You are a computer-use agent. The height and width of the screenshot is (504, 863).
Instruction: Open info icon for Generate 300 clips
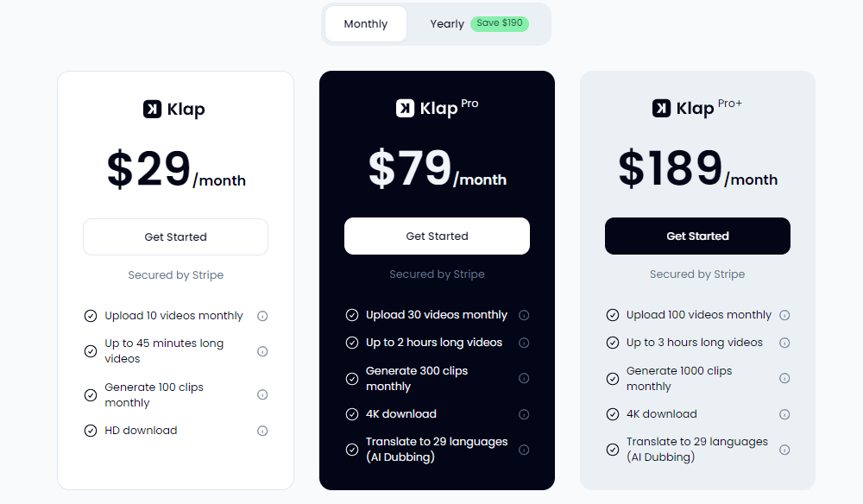(x=524, y=378)
